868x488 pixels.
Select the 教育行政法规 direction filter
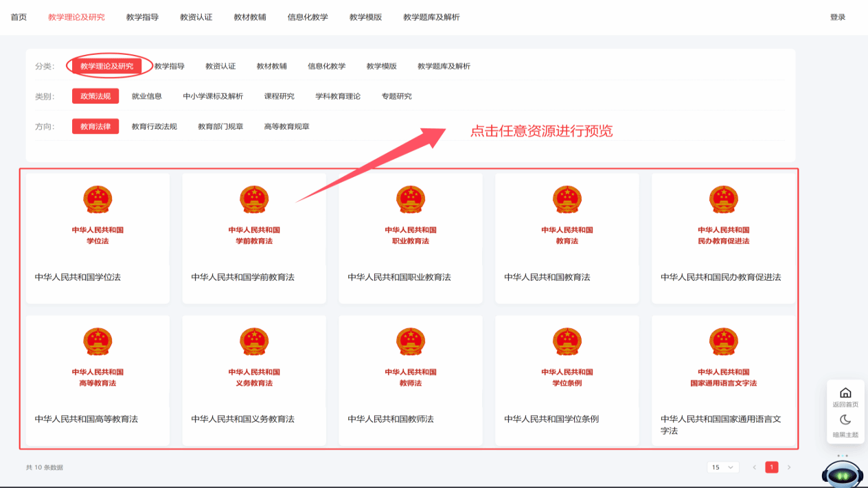click(x=155, y=126)
